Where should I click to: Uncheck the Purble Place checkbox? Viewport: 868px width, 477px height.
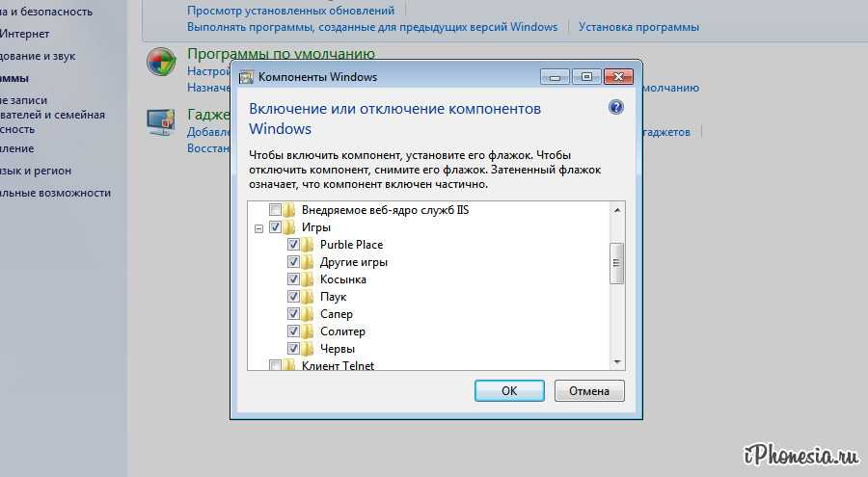293,244
